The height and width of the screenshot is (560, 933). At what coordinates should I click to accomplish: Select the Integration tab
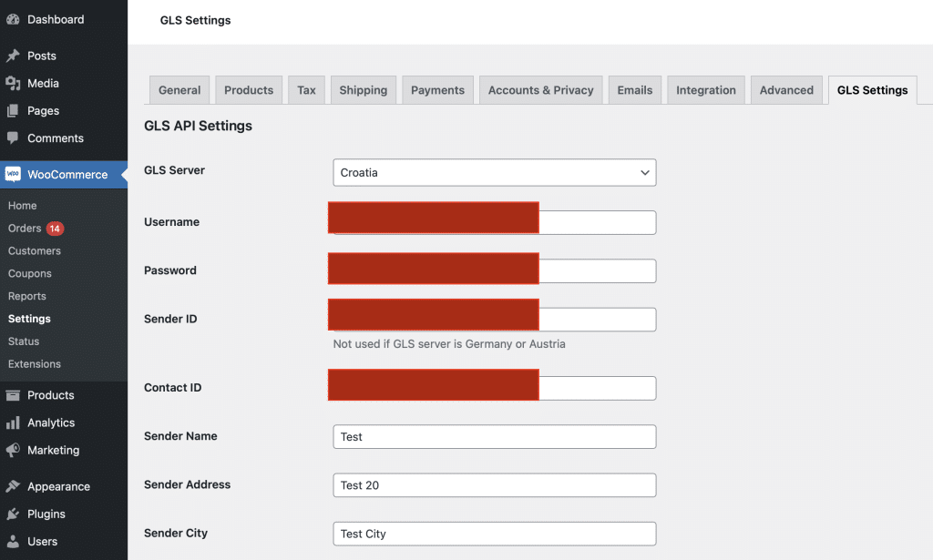[x=706, y=90]
